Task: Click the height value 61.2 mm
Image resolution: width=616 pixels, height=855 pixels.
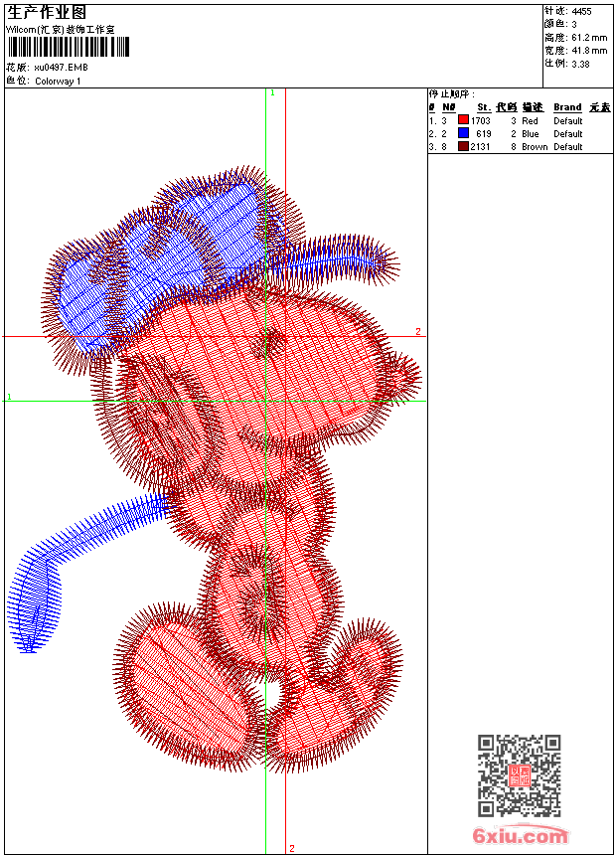Action: [x=589, y=38]
